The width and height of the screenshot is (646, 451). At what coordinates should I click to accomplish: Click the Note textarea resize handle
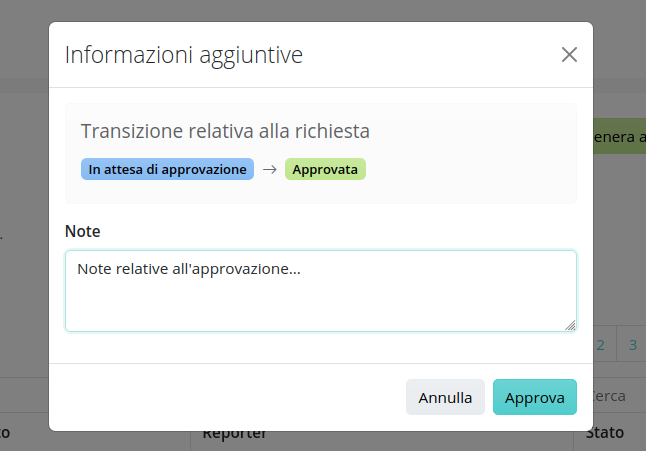(570, 325)
